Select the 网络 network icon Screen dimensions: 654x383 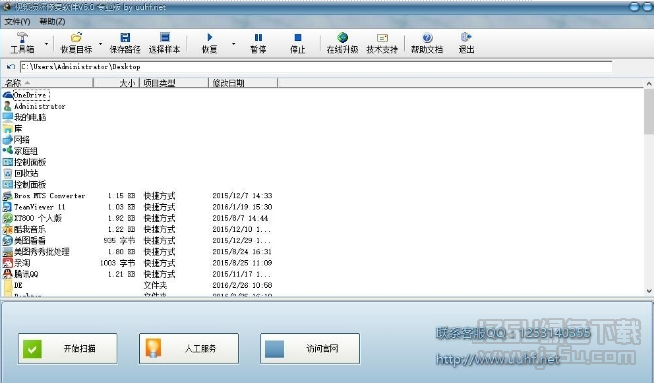pos(8,140)
